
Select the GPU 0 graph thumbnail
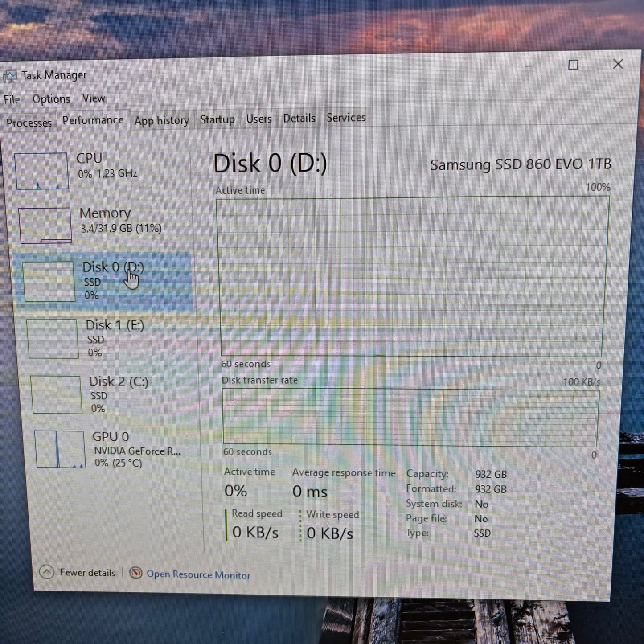[60, 449]
